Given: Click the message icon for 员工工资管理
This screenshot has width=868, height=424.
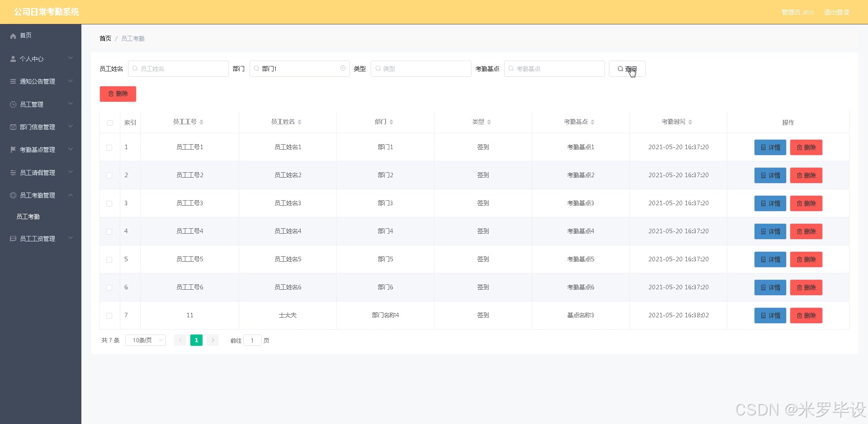Looking at the screenshot, I should (13, 239).
